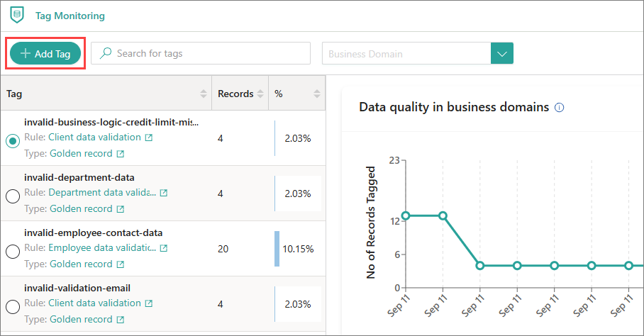Open external link icon for Employee data validation rule
The height and width of the screenshot is (336, 644).
pos(164,248)
